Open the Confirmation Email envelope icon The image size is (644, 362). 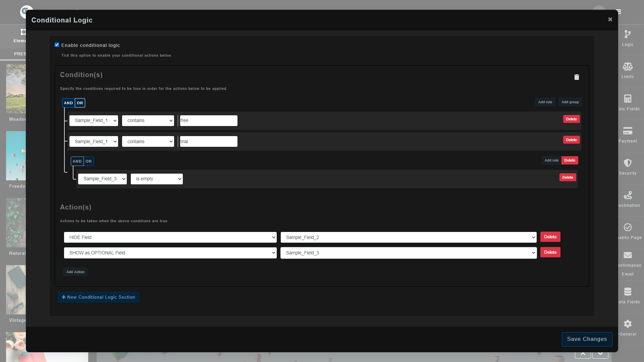click(628, 255)
